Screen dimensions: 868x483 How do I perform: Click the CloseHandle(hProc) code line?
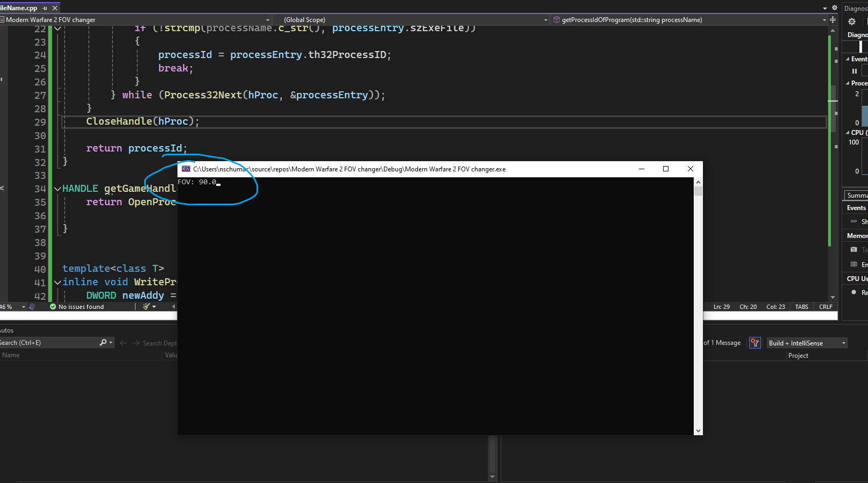[x=143, y=121]
